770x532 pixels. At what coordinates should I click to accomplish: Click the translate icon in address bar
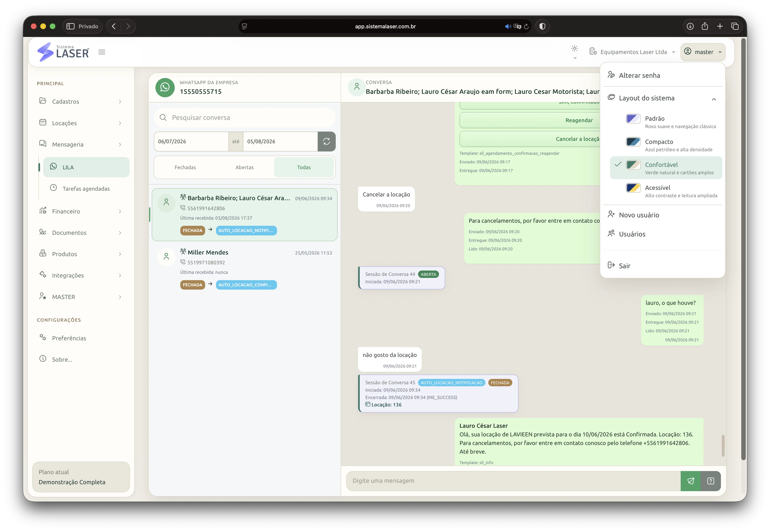(517, 26)
